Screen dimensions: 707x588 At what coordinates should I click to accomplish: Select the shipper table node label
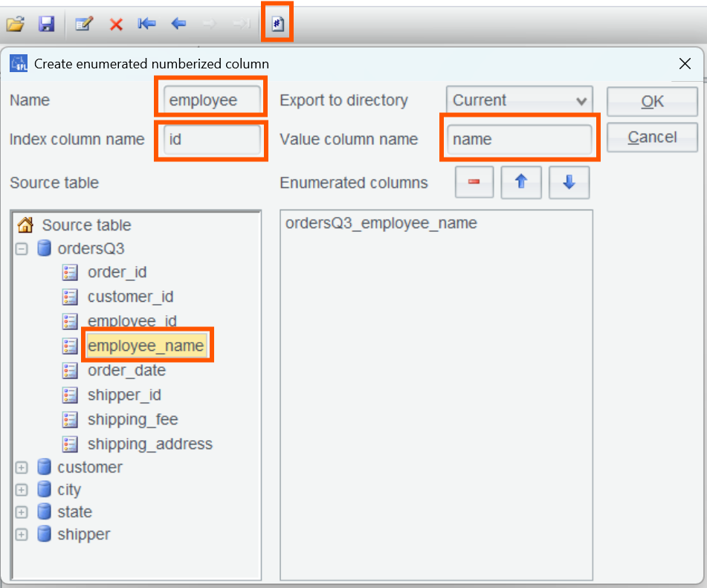[x=83, y=534]
